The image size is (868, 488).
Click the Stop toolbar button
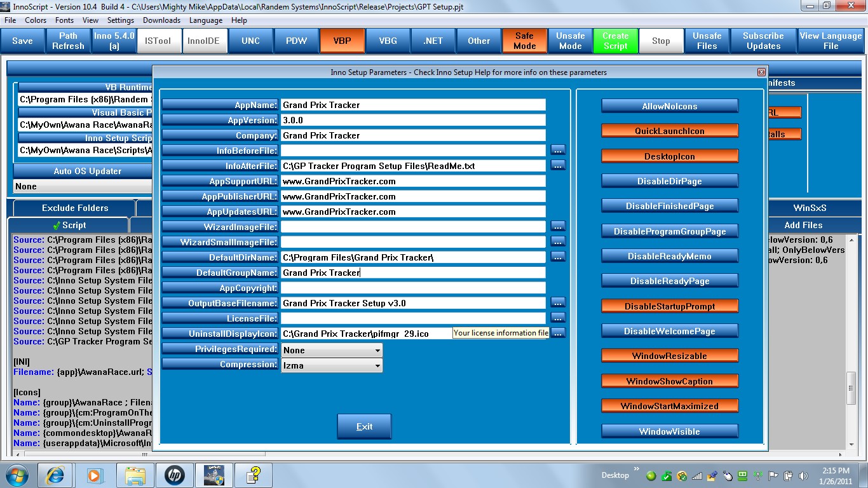pos(661,41)
